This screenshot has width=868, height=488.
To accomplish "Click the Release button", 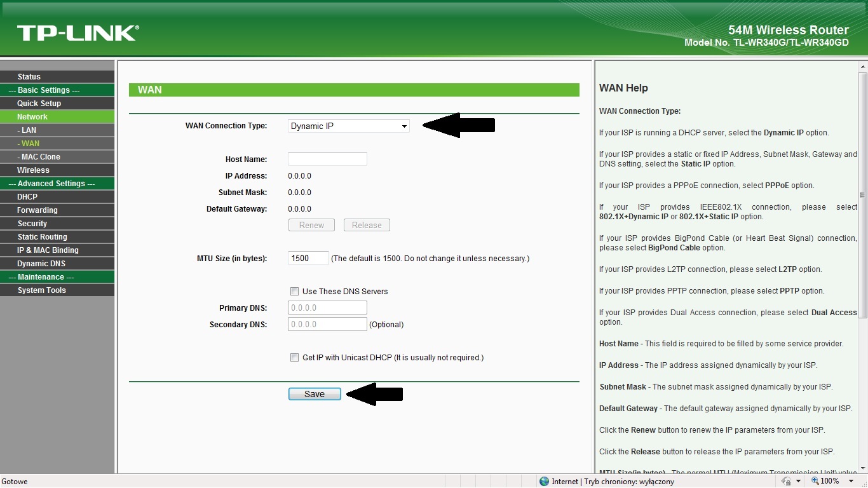I will tap(367, 225).
